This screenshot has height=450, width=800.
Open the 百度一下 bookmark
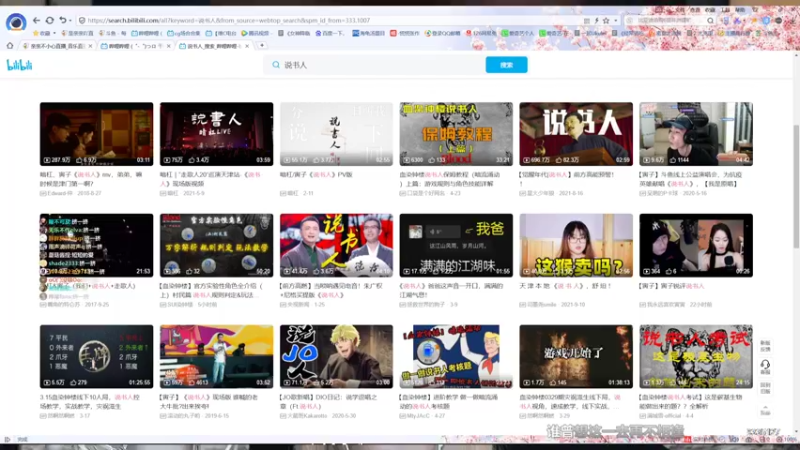coord(330,33)
